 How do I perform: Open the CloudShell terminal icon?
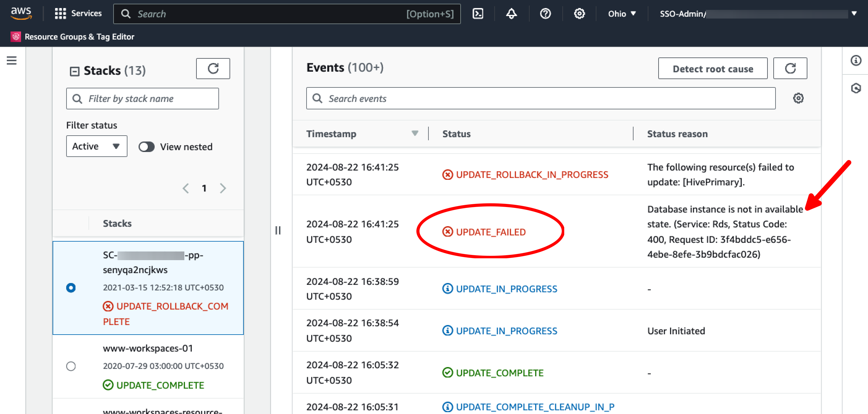(x=478, y=14)
